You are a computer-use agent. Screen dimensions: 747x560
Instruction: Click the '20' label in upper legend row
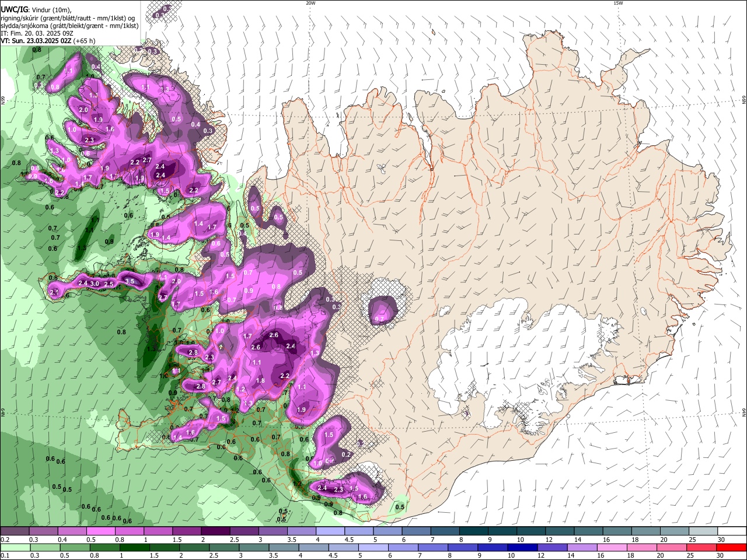[664, 540]
